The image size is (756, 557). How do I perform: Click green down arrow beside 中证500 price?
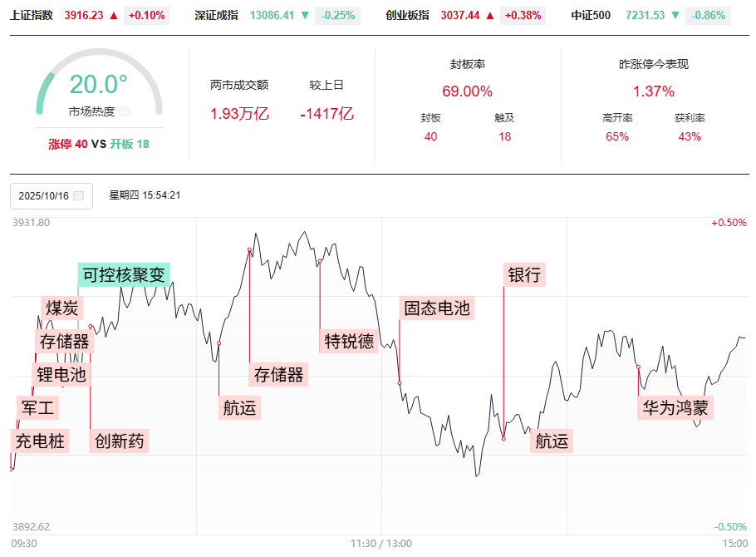click(675, 15)
